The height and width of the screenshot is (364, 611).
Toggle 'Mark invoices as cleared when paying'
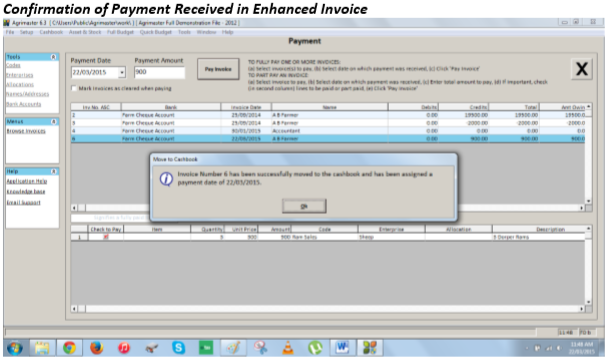74,88
